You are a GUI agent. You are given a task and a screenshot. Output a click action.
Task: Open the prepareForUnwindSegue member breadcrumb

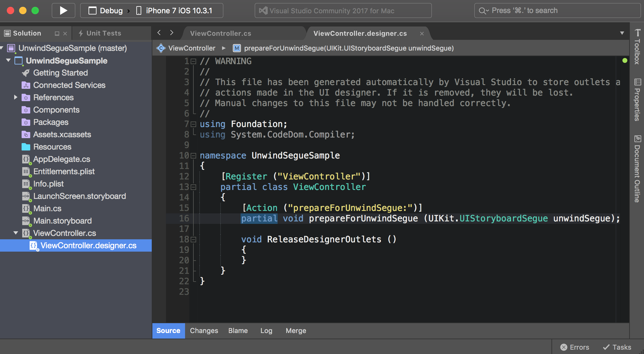click(x=343, y=48)
